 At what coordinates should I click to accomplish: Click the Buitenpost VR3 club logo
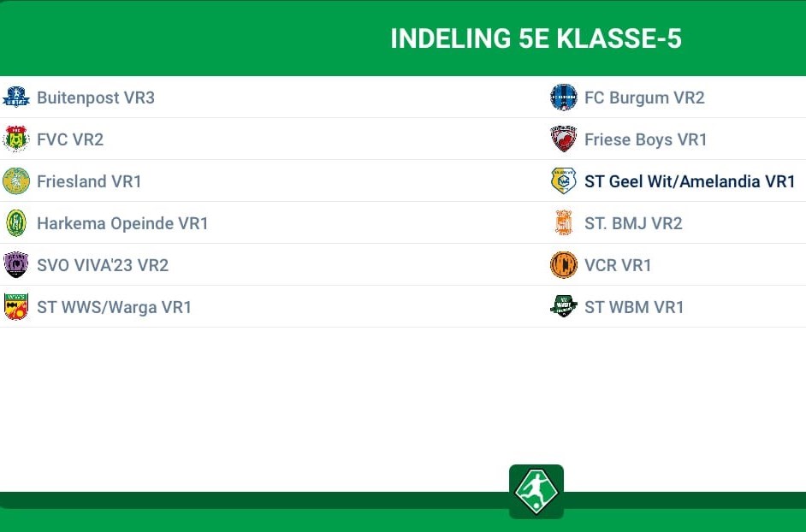point(16,98)
